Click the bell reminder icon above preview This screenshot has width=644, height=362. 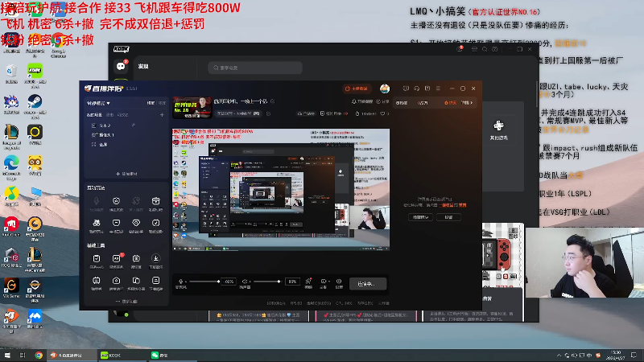click(x=353, y=101)
